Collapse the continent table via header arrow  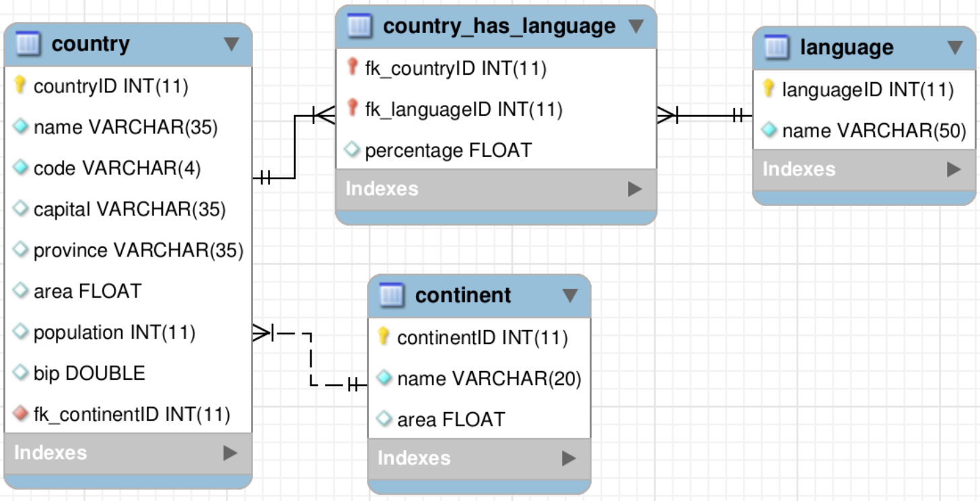[x=570, y=296]
